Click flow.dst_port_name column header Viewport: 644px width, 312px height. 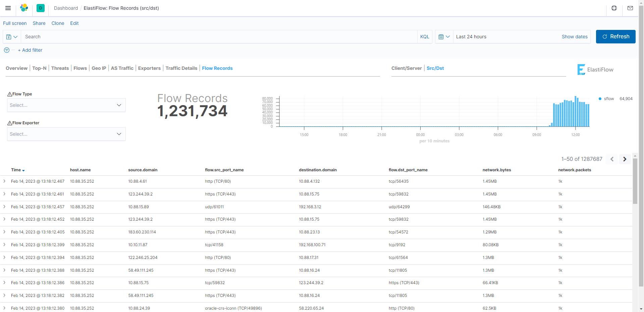[408, 170]
